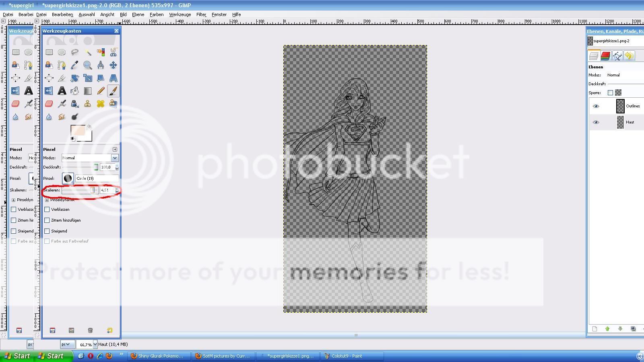
Task: Activate the Shear tool
Action: coord(101,78)
